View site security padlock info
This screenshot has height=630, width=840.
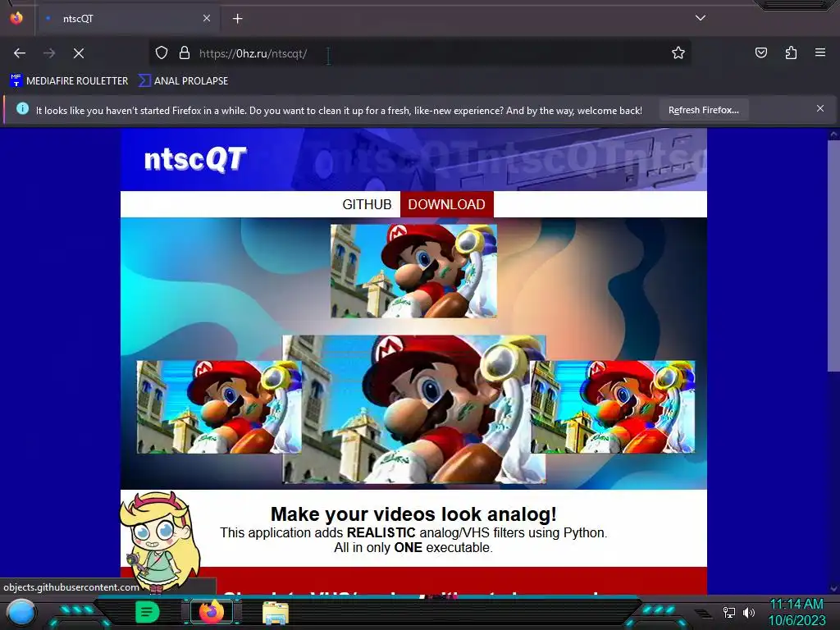point(185,53)
